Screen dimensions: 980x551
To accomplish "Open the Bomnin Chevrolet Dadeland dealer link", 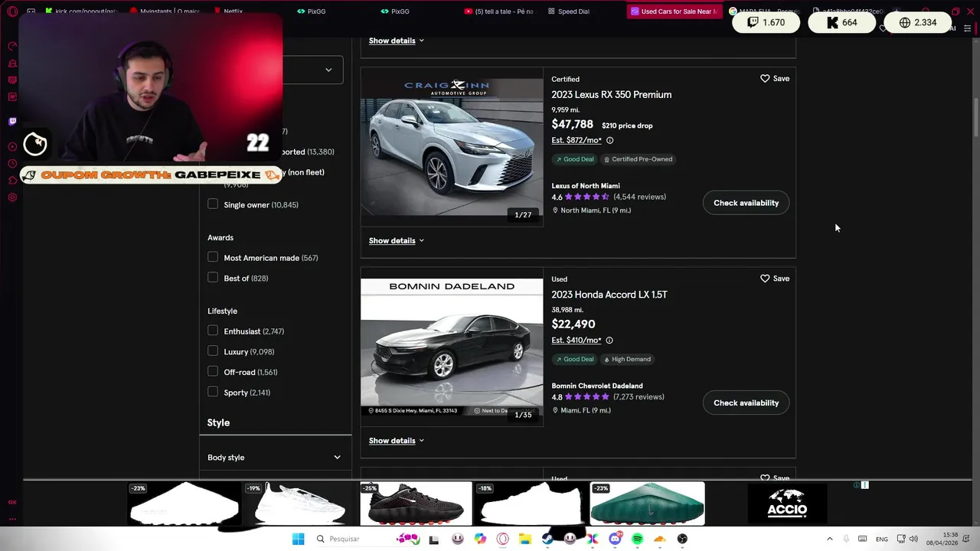I will (x=597, y=386).
